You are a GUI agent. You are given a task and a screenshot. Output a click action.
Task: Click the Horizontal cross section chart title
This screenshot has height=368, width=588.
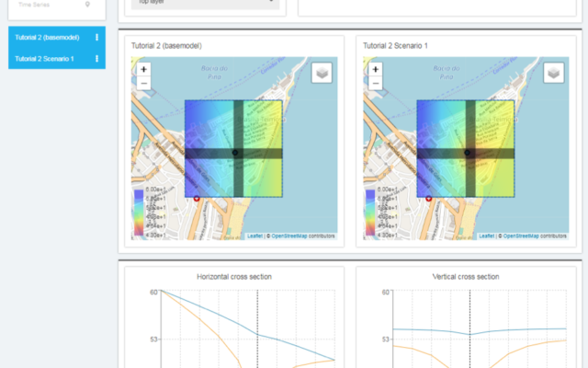(234, 277)
